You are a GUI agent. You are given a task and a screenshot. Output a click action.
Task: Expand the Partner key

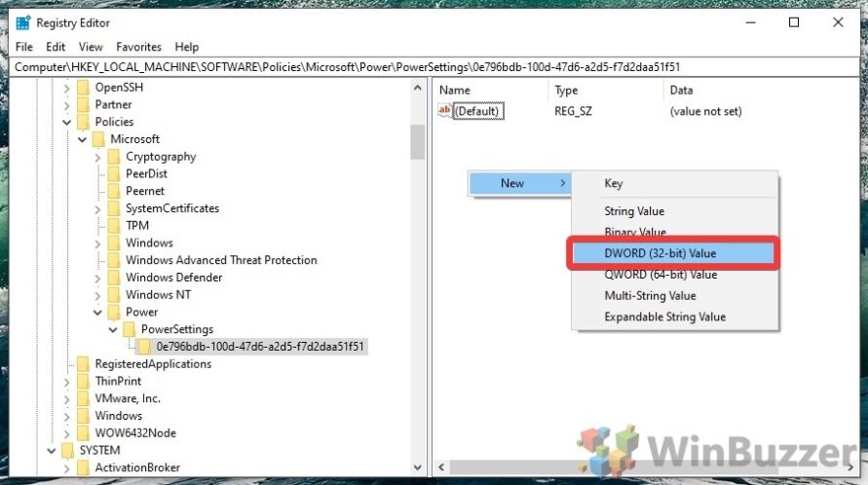[66, 105]
